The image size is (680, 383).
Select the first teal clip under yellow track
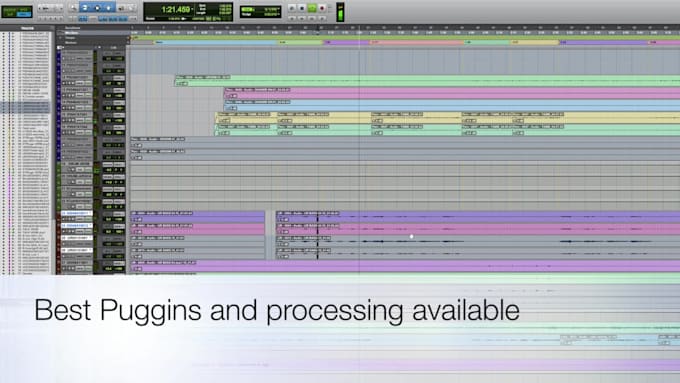pyautogui.click(x=246, y=130)
